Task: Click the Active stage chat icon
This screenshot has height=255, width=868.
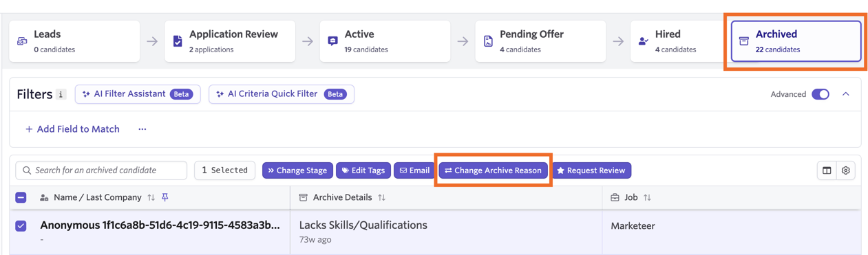Action: coord(333,41)
